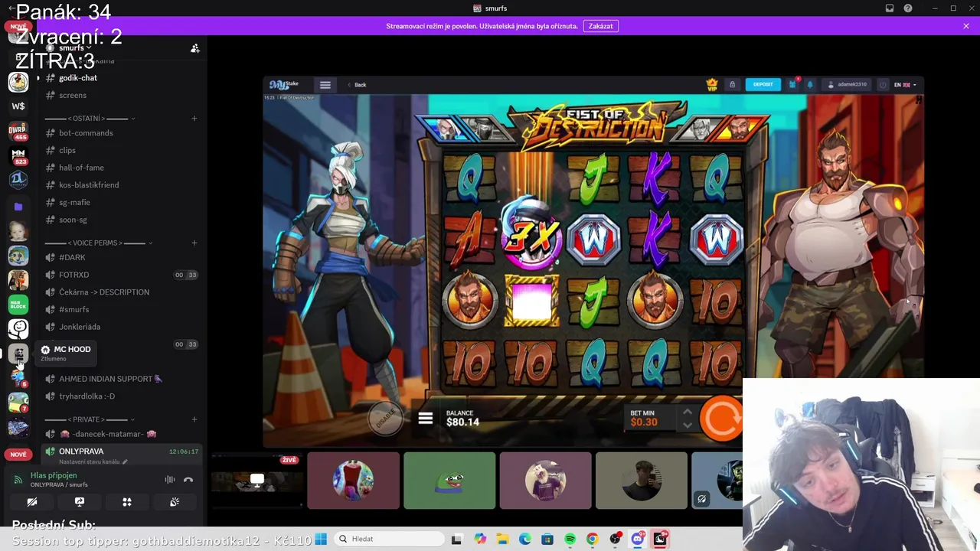Dismiss the streamer mode banner

click(x=966, y=26)
